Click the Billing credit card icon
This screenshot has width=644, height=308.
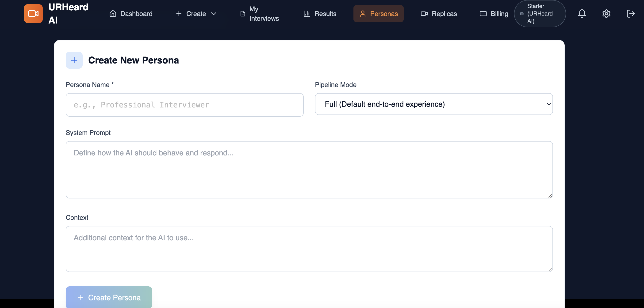coord(483,14)
